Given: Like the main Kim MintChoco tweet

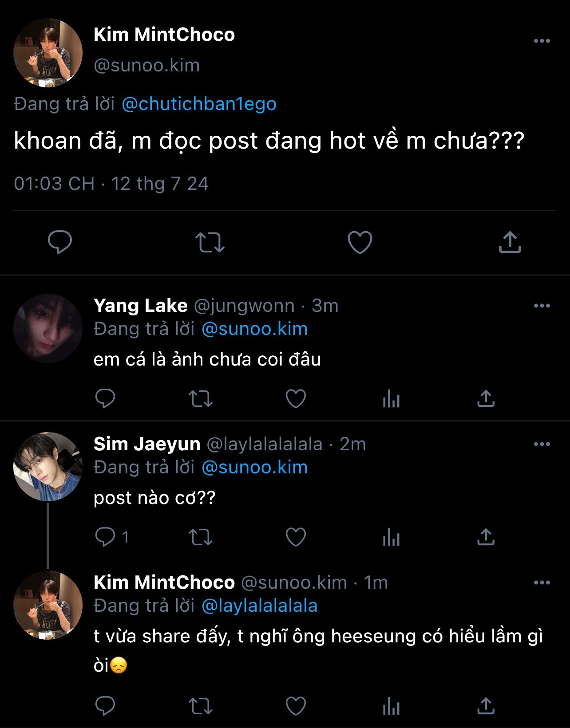Looking at the screenshot, I should pyautogui.click(x=360, y=242).
